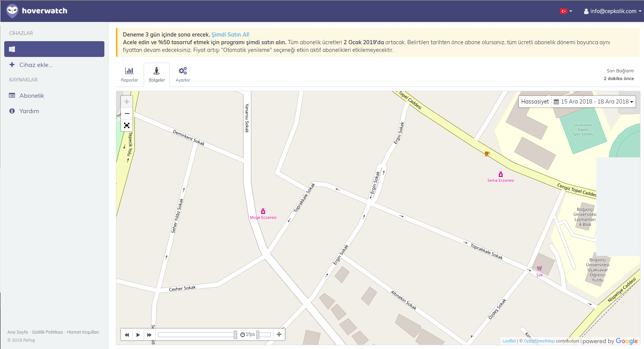Click the playback timeline slider

197,335
